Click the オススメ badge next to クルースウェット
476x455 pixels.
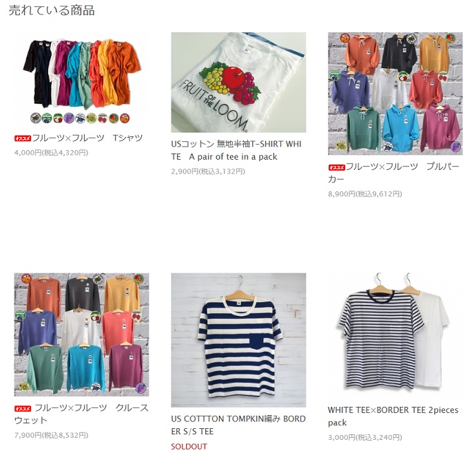click(23, 409)
